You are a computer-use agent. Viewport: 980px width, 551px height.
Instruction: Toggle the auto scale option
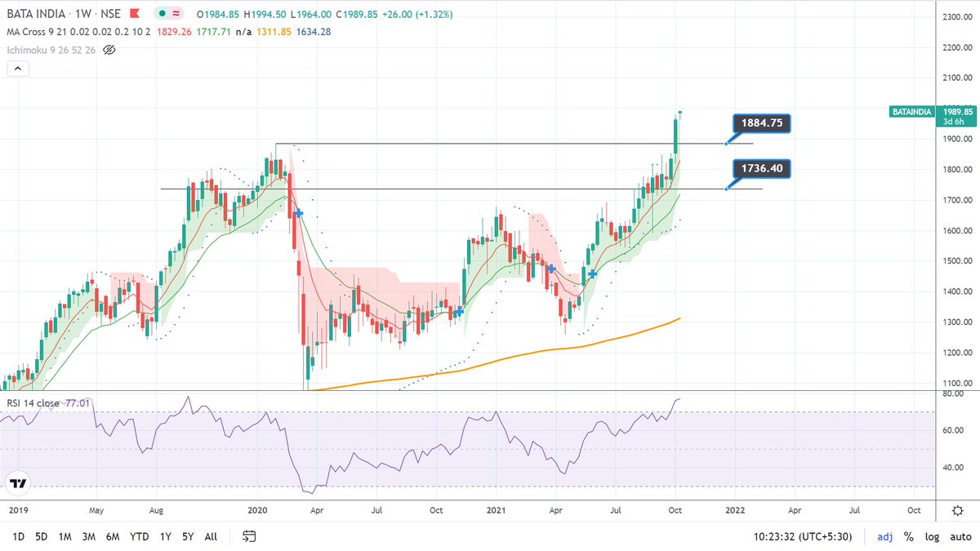[x=960, y=536]
